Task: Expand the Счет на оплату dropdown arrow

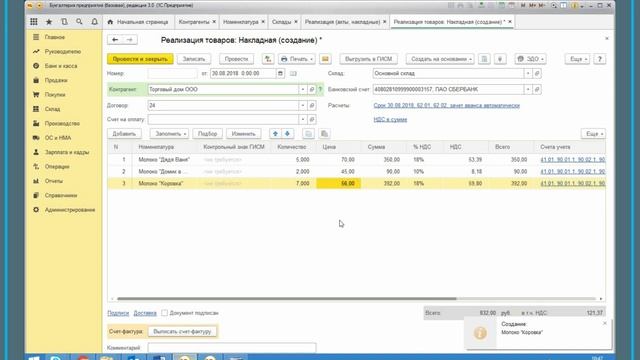Action: coord(303,120)
